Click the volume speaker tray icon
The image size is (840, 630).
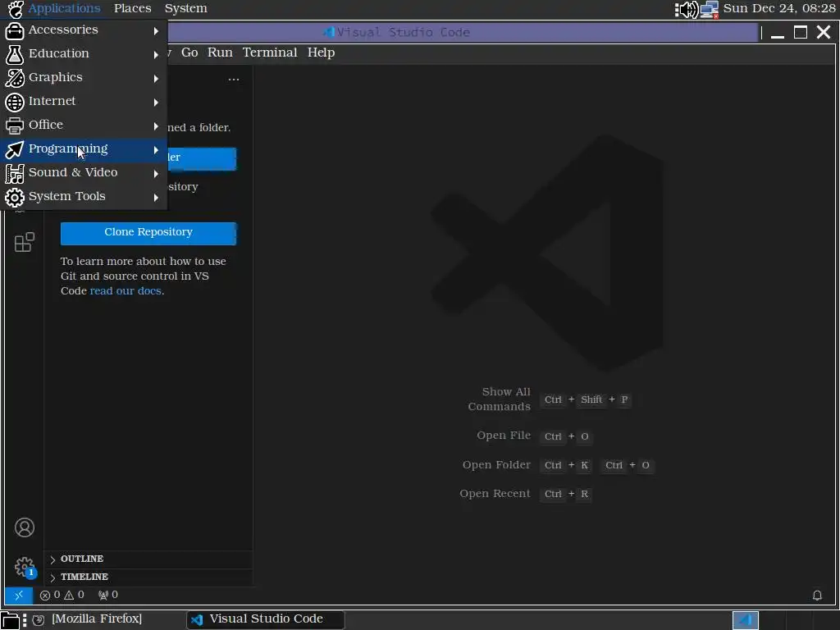click(687, 9)
